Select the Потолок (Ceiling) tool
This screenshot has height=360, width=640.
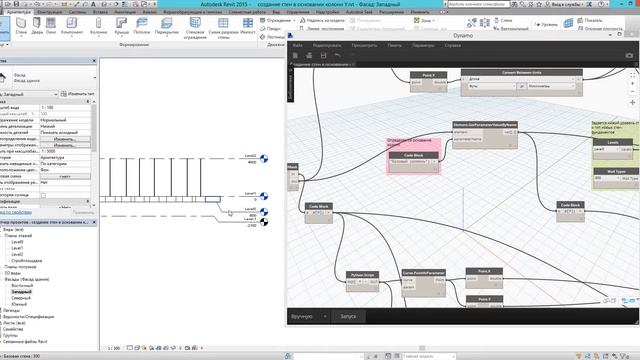click(x=142, y=26)
